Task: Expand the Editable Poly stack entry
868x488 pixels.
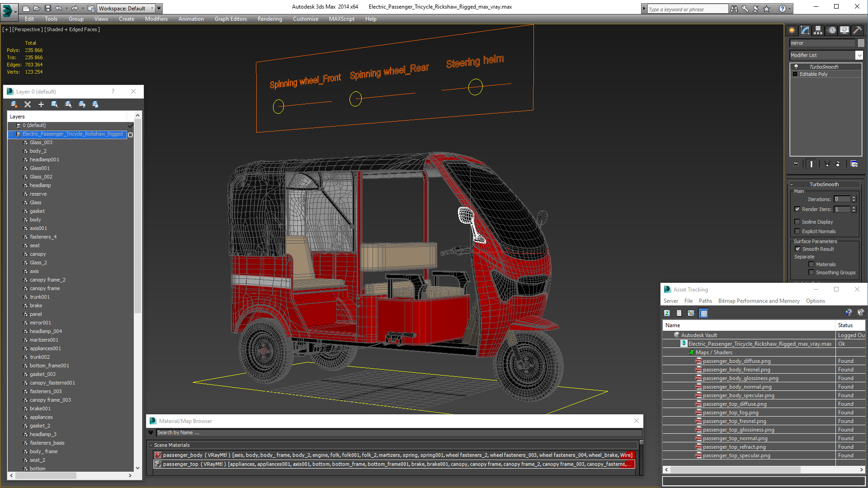Action: tap(795, 74)
